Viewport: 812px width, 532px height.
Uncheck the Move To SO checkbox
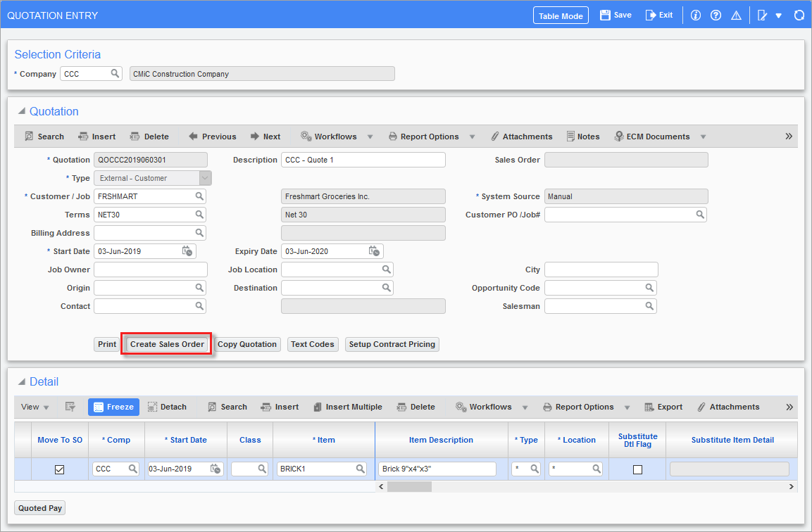click(59, 469)
